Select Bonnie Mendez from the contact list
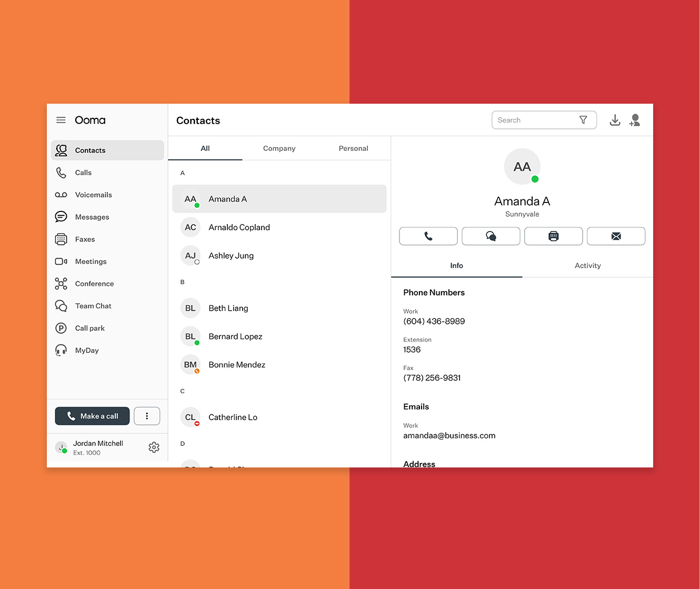The height and width of the screenshot is (589, 700). [x=237, y=364]
